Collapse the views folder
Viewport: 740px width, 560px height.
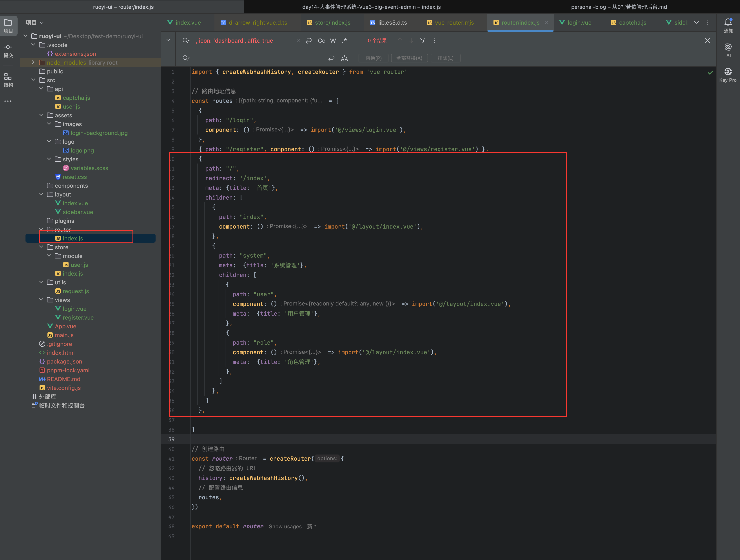(x=41, y=300)
